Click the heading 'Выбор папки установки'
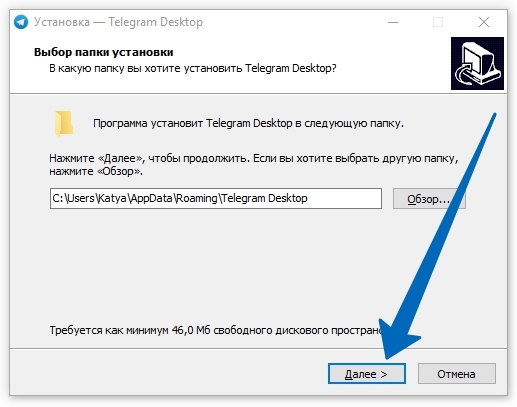The width and height of the screenshot is (517, 407). point(104,52)
